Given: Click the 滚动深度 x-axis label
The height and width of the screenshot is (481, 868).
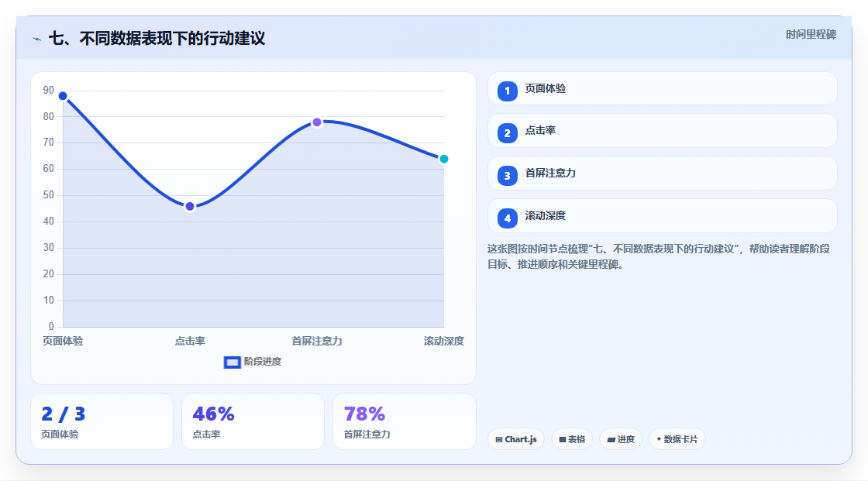Looking at the screenshot, I should pos(444,341).
